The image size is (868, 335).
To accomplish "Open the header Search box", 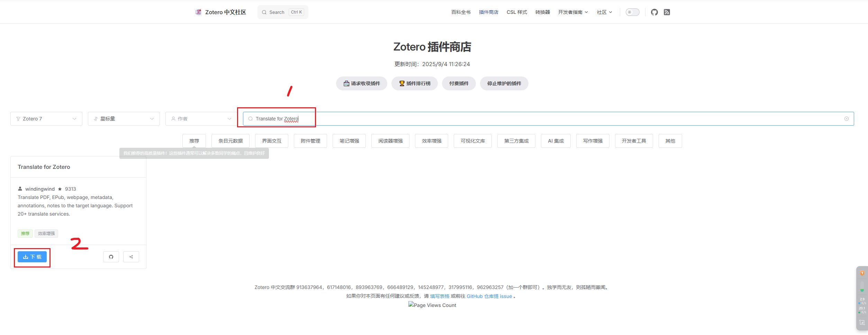I will (283, 12).
